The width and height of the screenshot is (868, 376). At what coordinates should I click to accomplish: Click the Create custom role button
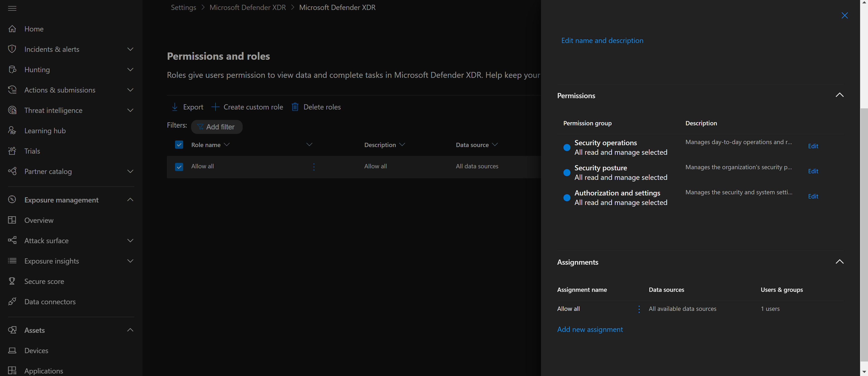click(x=247, y=107)
